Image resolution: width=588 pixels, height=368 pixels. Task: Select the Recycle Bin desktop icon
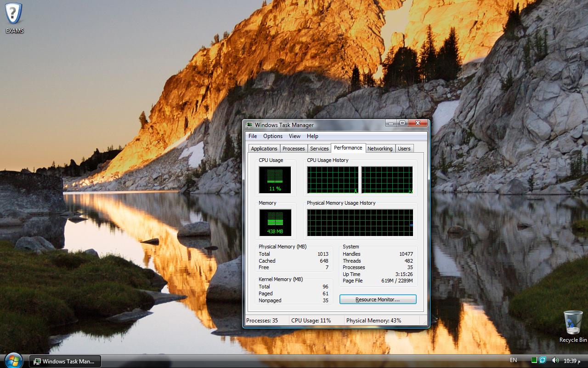tap(573, 326)
